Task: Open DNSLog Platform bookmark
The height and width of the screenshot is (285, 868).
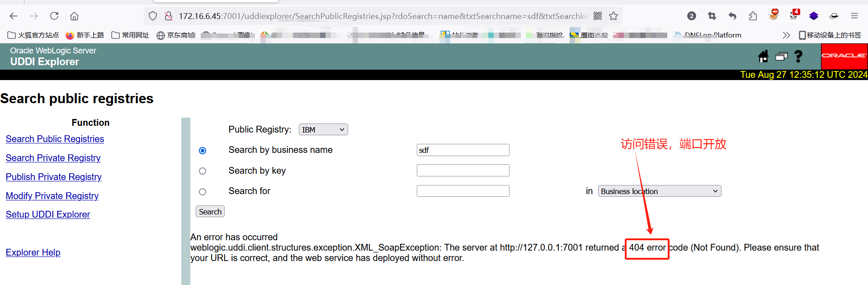Action: (708, 35)
